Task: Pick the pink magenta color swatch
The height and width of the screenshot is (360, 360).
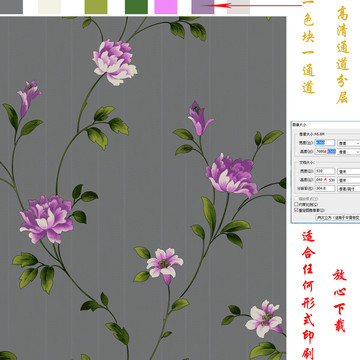Action: point(166,7)
